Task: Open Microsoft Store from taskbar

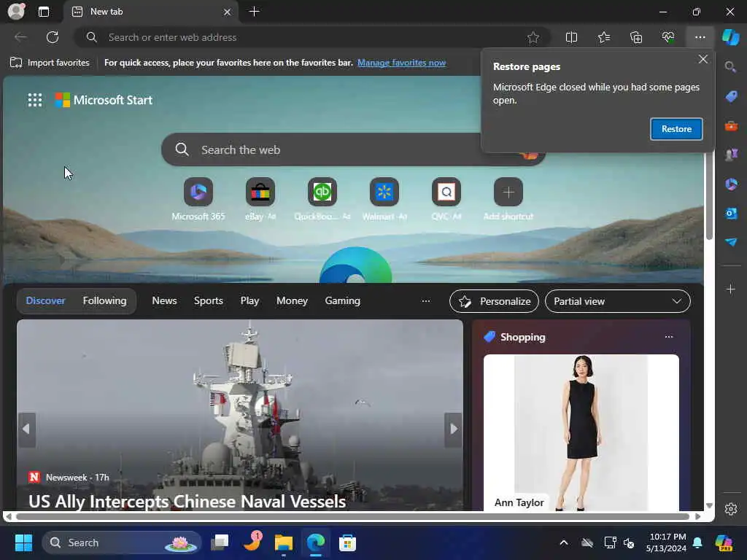Action: (x=347, y=542)
